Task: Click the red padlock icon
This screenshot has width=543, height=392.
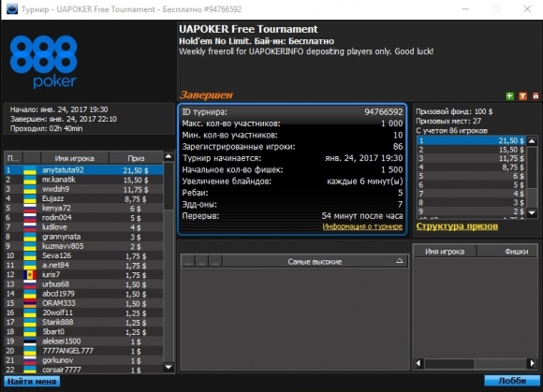Action: click(536, 95)
